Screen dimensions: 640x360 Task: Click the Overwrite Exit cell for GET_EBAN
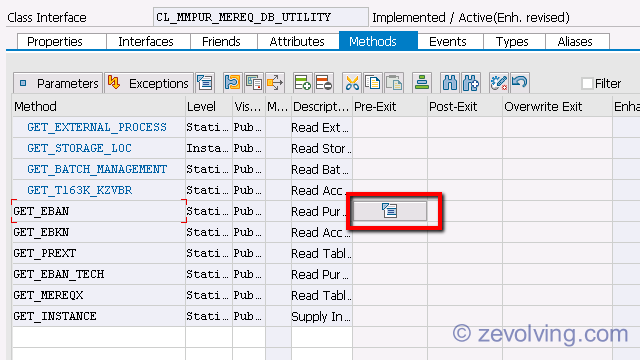pyautogui.click(x=558, y=211)
